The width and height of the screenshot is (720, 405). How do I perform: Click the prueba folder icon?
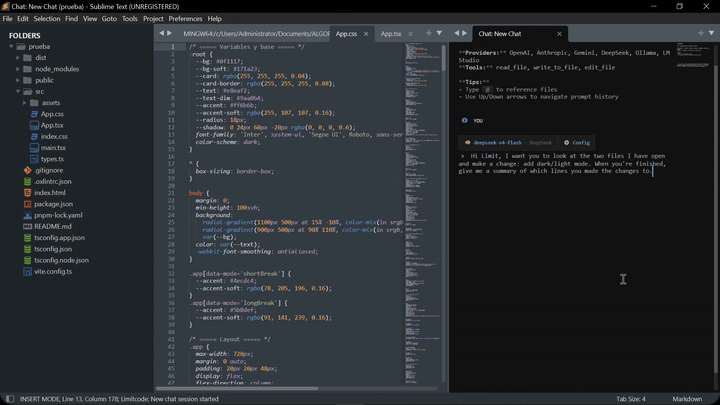[21, 46]
